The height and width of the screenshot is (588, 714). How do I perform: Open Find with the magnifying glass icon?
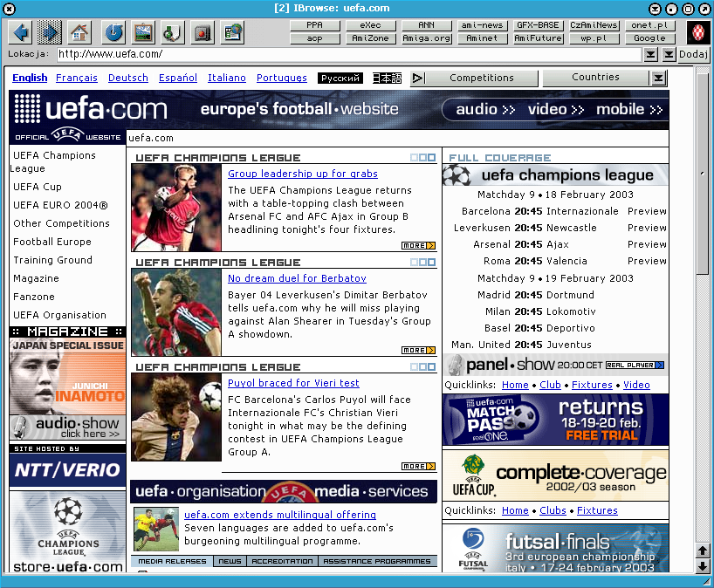pyautogui.click(x=173, y=32)
